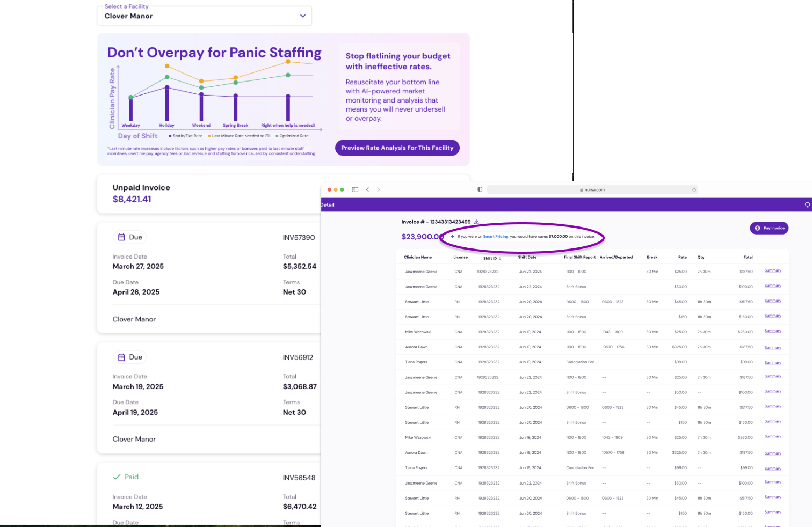Click the Due badge on invoice INV56912

(130, 357)
